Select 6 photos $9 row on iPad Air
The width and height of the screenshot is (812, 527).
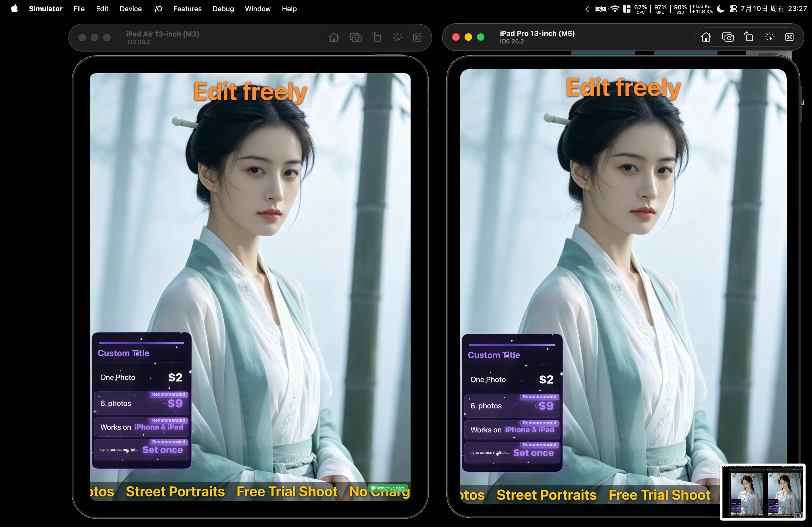coord(141,403)
